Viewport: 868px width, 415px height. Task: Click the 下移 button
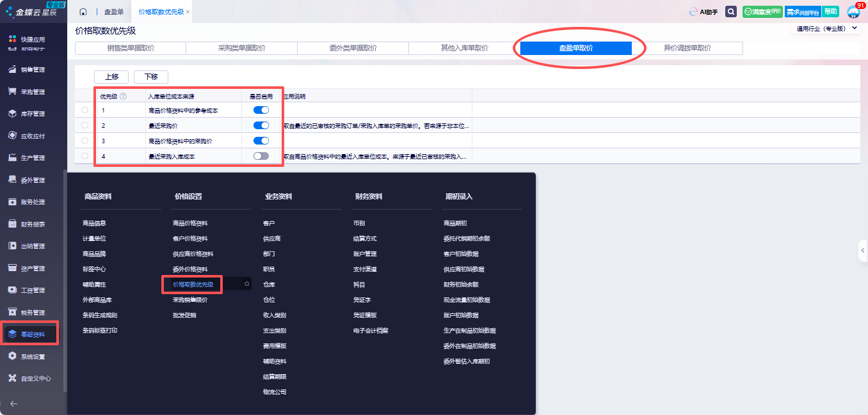point(151,77)
